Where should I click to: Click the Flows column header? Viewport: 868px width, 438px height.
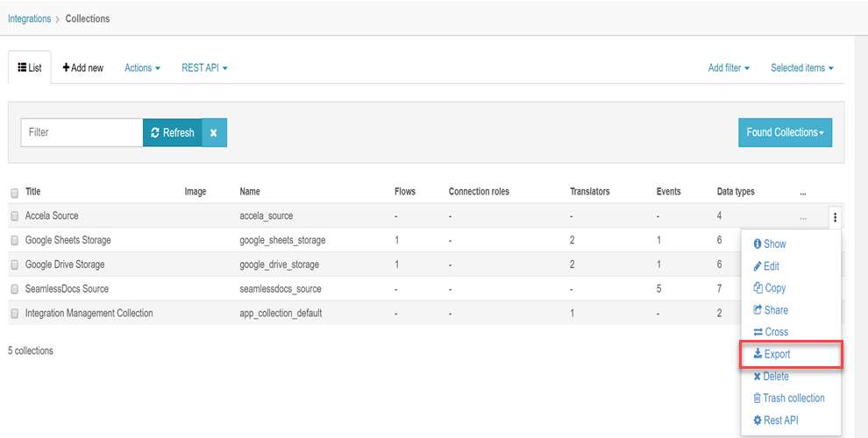pos(405,191)
